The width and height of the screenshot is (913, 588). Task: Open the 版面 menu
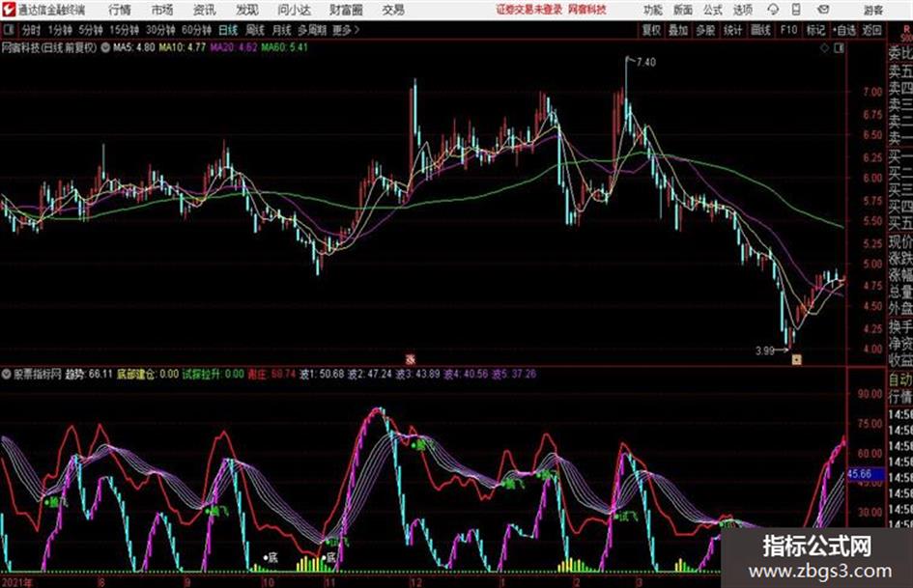click(682, 10)
